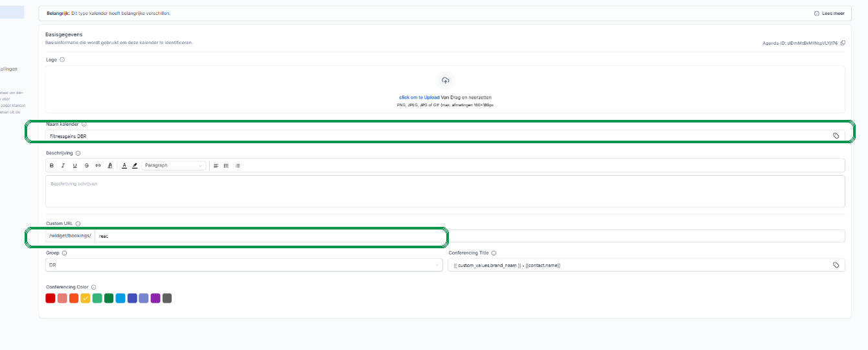Open tag picker in Naam kalender field
868x350 pixels.
[836, 135]
